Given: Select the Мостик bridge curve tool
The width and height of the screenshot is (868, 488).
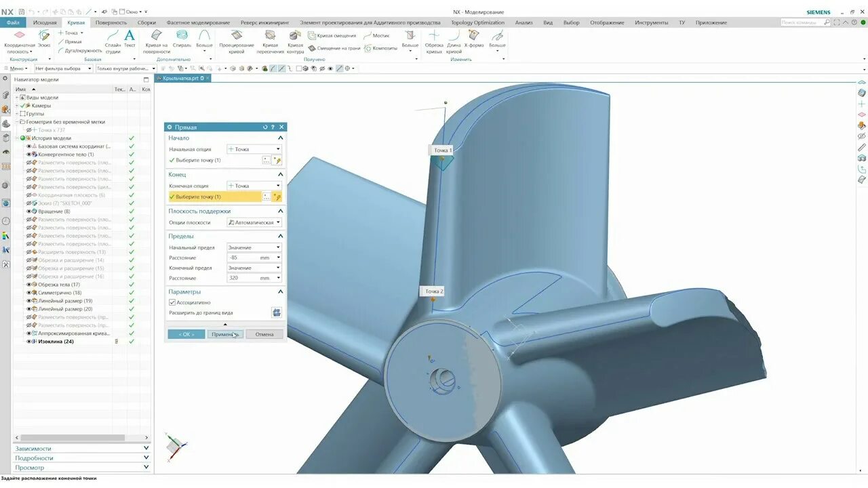Looking at the screenshot, I should [376, 35].
